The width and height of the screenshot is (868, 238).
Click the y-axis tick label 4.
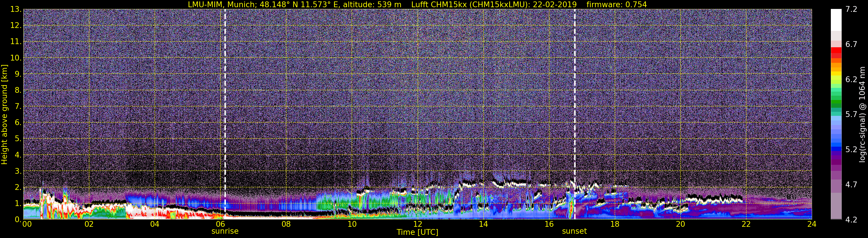[x=18, y=155]
